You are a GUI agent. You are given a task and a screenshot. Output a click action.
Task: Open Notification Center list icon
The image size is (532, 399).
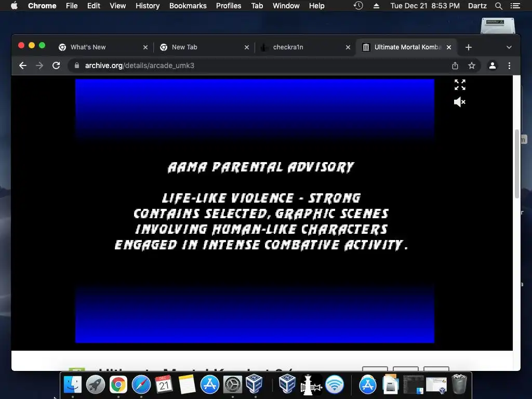point(515,6)
